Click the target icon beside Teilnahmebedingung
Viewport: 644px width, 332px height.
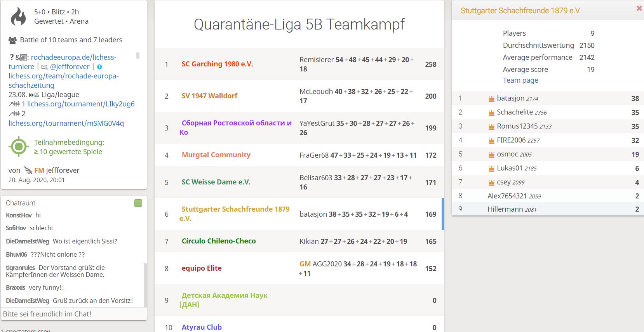[19, 147]
